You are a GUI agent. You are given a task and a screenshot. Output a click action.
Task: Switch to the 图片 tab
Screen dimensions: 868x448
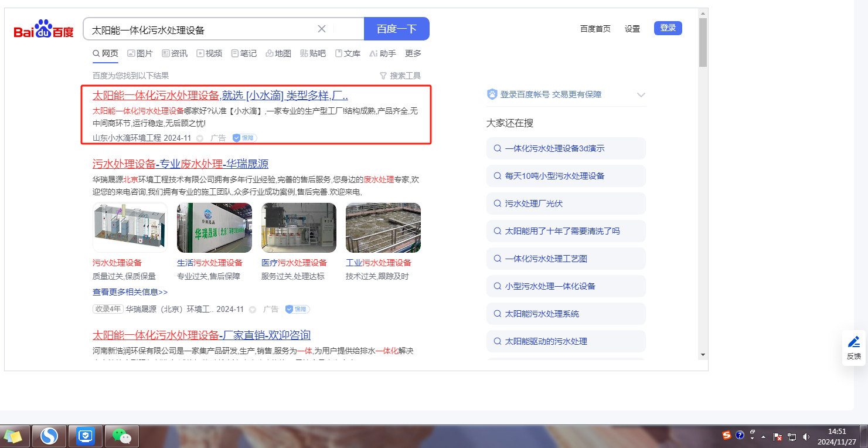click(x=140, y=53)
